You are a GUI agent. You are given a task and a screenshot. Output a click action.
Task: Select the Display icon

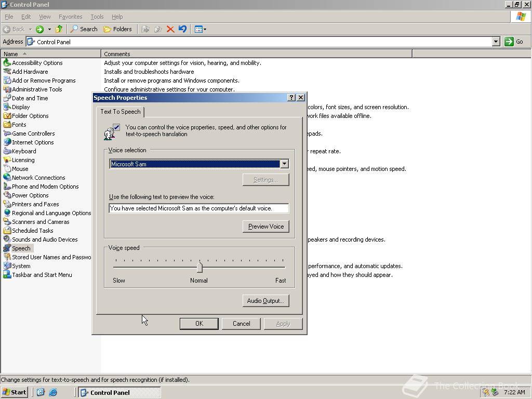[7, 107]
